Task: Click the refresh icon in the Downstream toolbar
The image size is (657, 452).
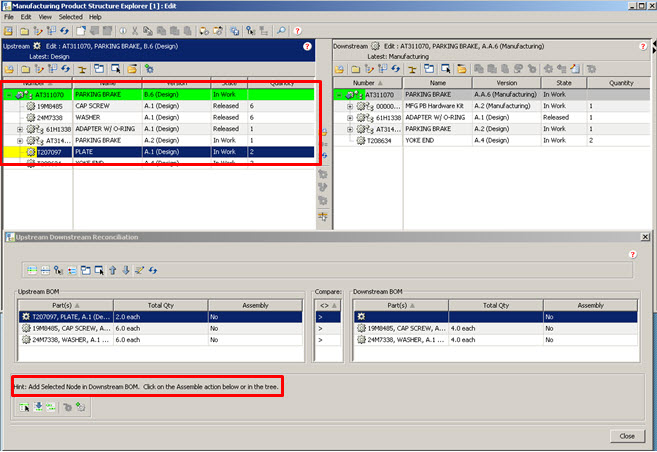Action: coord(395,69)
